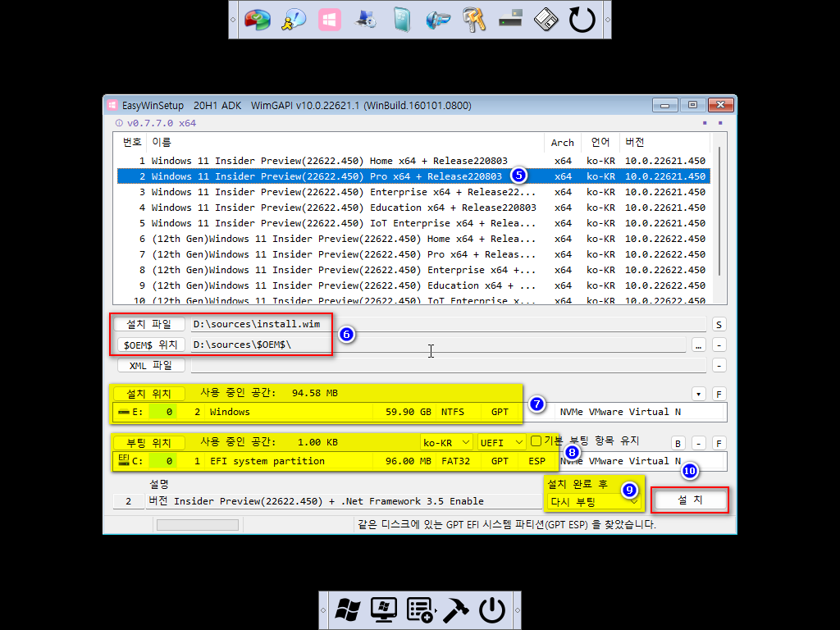Click the minus button in the $OEM$ row
Image resolution: width=840 pixels, height=630 pixels.
(719, 345)
